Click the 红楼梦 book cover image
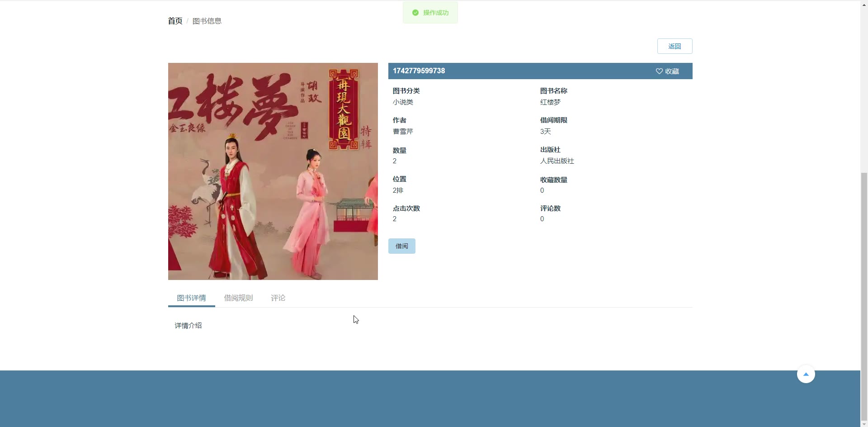868x427 pixels. 273,171
